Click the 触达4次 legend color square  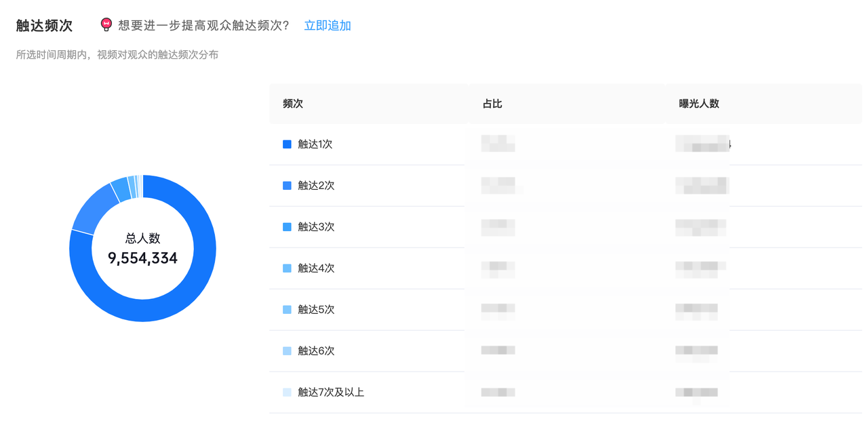point(287,268)
